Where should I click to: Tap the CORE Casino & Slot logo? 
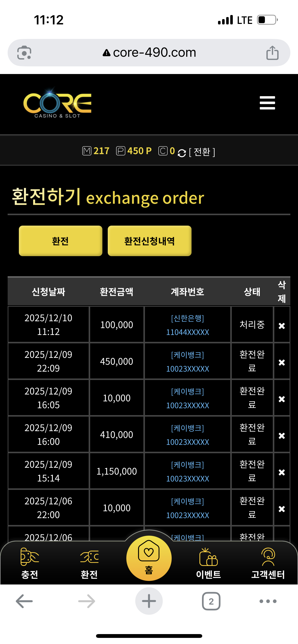click(x=57, y=104)
